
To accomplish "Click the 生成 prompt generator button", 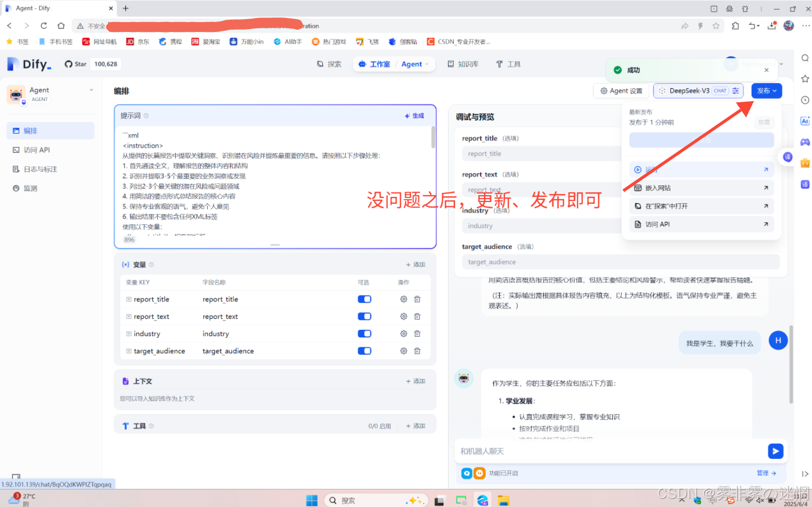I will click(414, 116).
